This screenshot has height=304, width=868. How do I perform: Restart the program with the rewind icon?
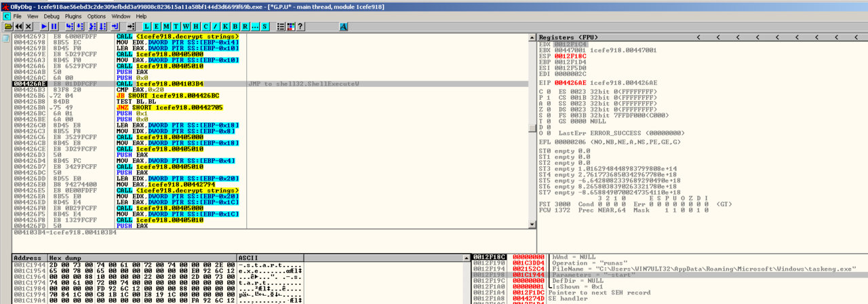[19, 26]
